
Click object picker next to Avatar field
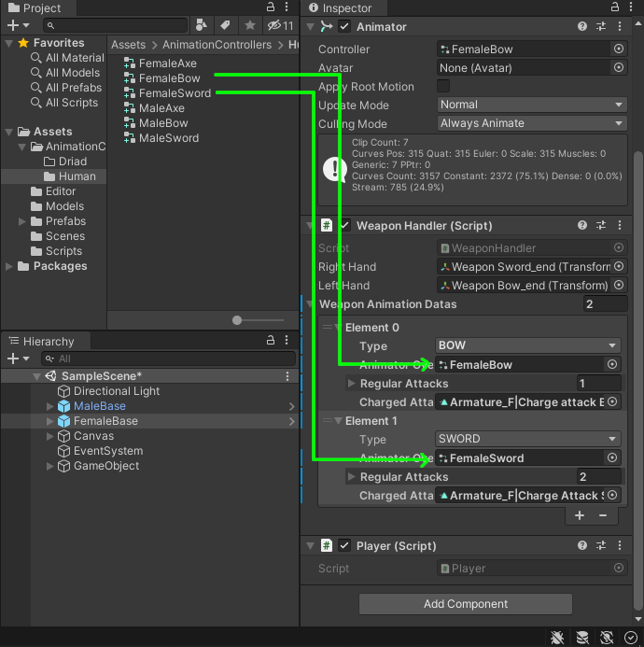click(618, 67)
